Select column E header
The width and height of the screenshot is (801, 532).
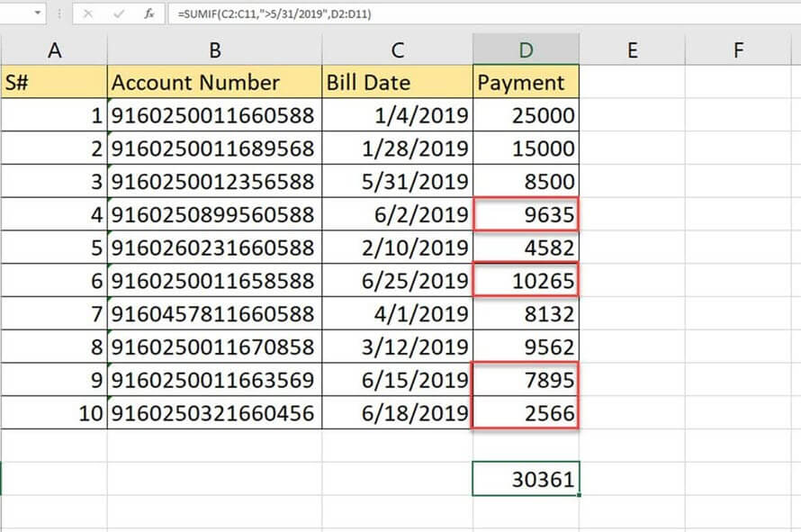pyautogui.click(x=632, y=50)
